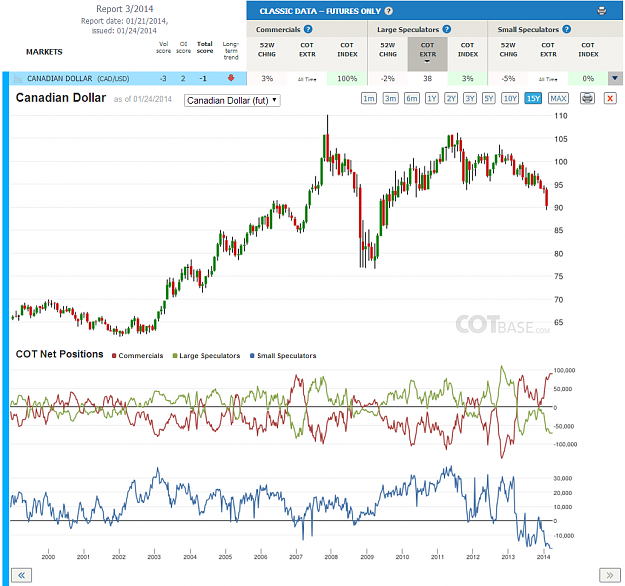Close the chart with red X

pyautogui.click(x=610, y=98)
